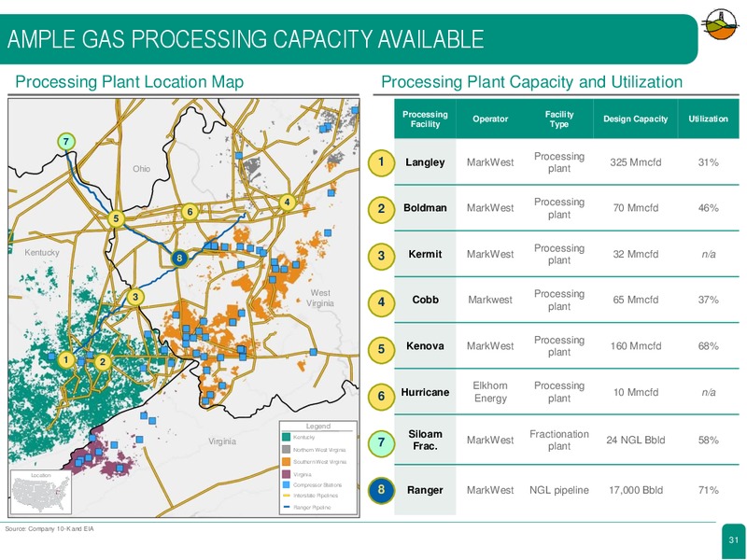Click the 'Source: Company 10-K and EIA' footnote

click(49, 528)
